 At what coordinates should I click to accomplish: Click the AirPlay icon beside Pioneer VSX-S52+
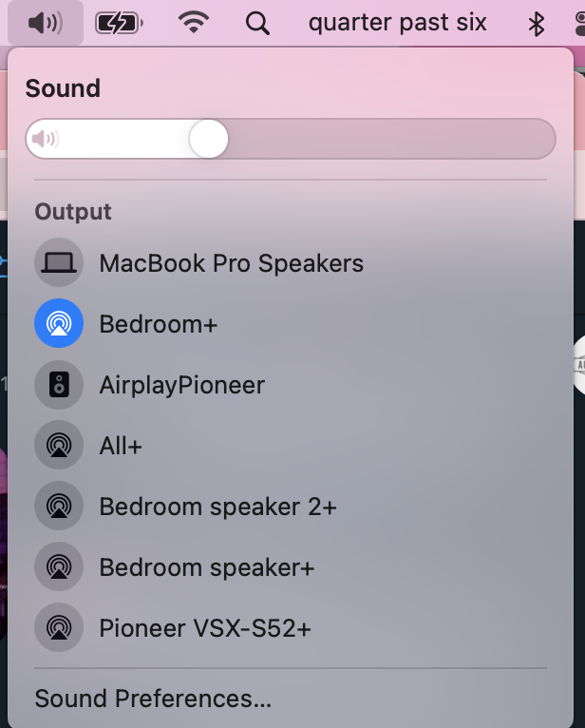click(59, 627)
